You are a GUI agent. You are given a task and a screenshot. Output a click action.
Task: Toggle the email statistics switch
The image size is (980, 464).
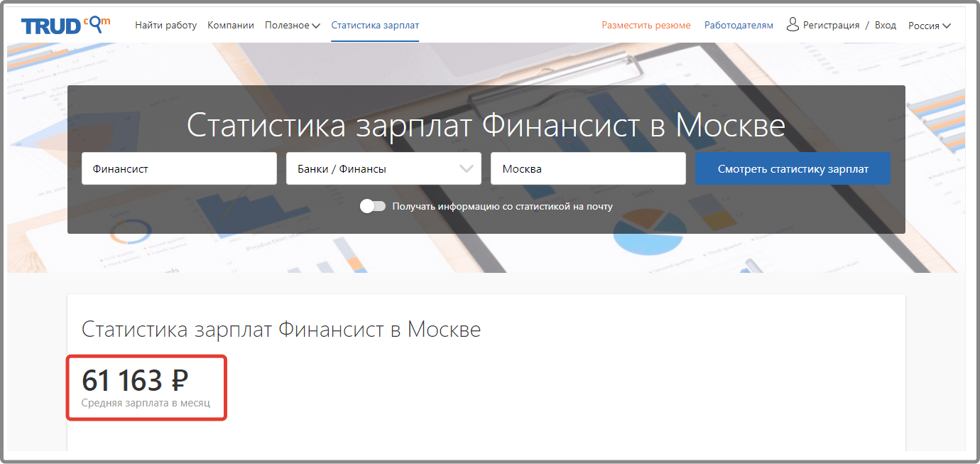pos(373,206)
